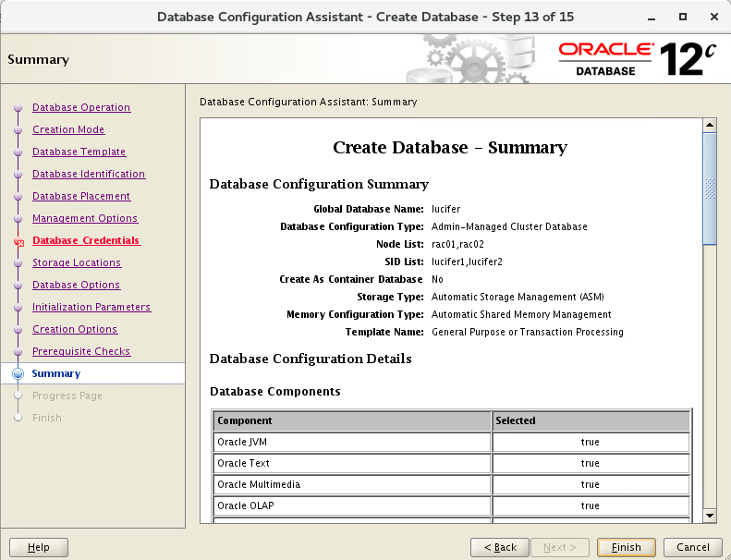Close the Database Configuration Assistant window
731x560 pixels.
click(x=713, y=18)
